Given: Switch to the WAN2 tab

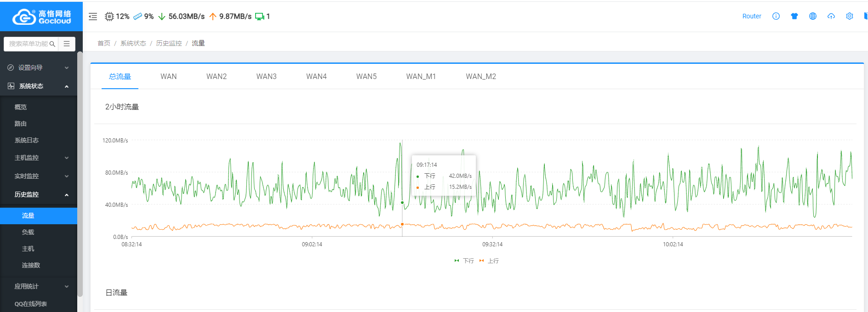Looking at the screenshot, I should coord(217,76).
